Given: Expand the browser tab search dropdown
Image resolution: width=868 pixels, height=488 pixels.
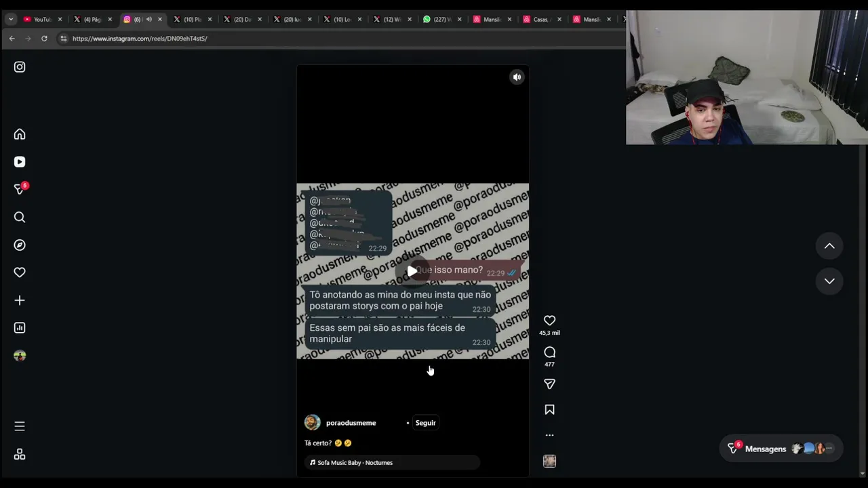Looking at the screenshot, I should pos(11,20).
